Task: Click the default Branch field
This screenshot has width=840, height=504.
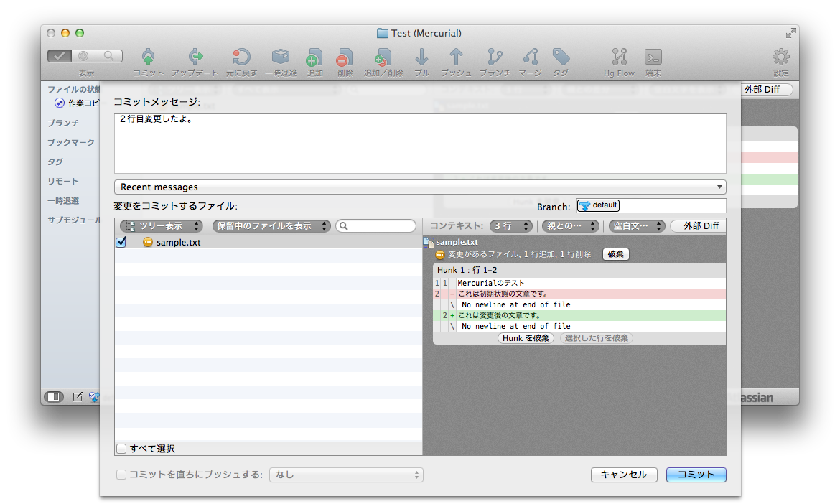Action: pyautogui.click(x=651, y=205)
